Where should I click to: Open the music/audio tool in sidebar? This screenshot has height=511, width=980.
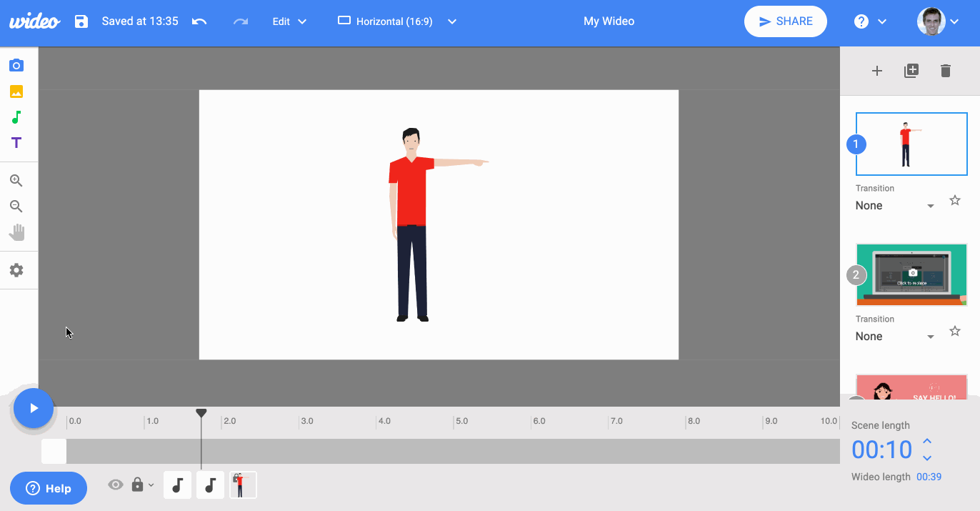pyautogui.click(x=16, y=117)
